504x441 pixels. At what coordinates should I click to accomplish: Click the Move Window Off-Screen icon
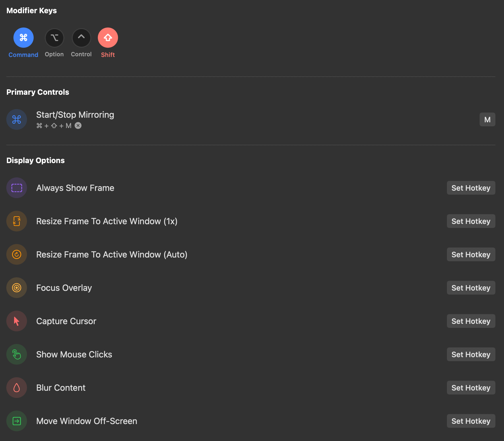(17, 421)
